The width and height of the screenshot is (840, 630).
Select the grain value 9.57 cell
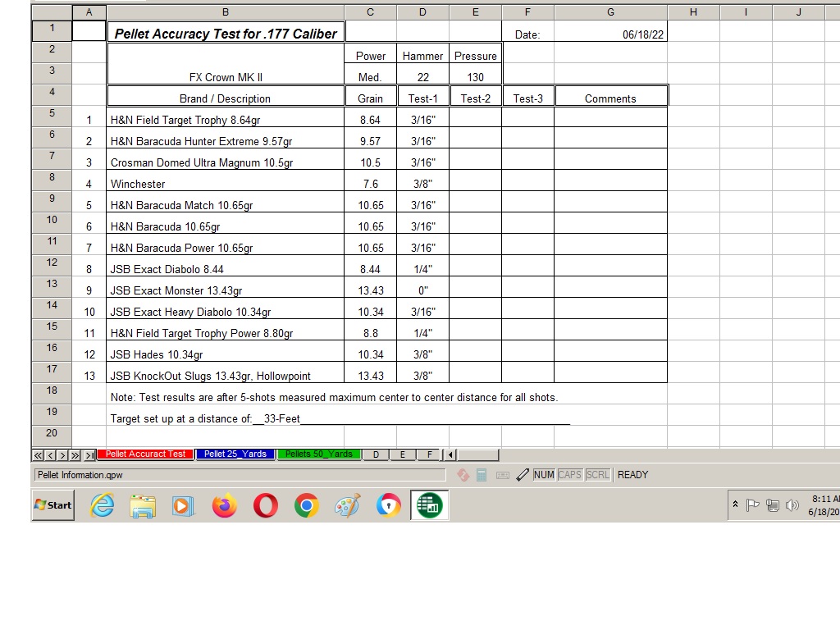coord(370,138)
